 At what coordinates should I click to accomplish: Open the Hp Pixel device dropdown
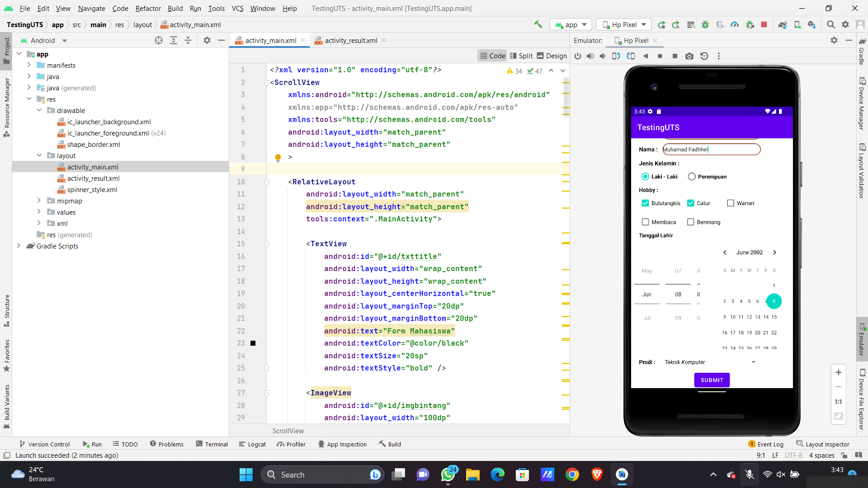(x=624, y=24)
